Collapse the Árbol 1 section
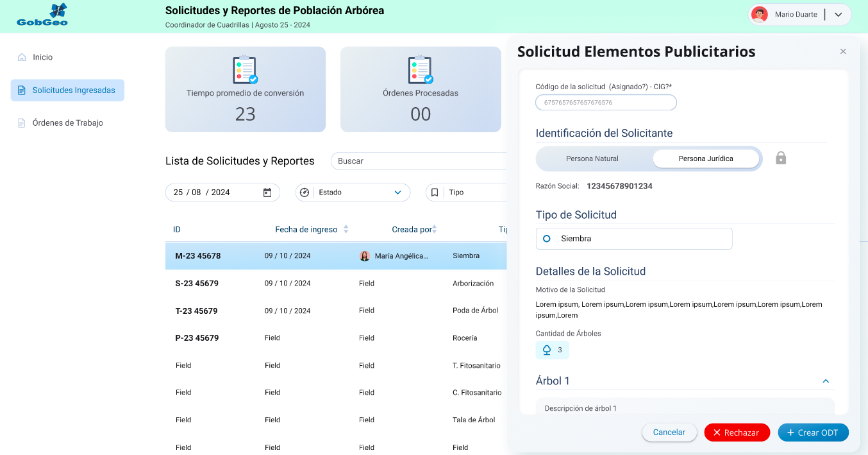Screen dimensions: 868x455 (x=826, y=381)
